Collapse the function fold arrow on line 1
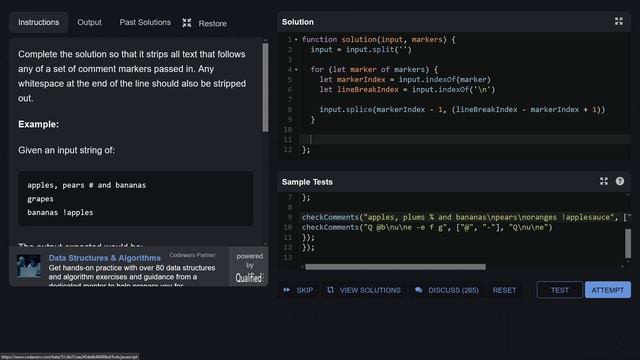This screenshot has width=640, height=360. (x=296, y=40)
